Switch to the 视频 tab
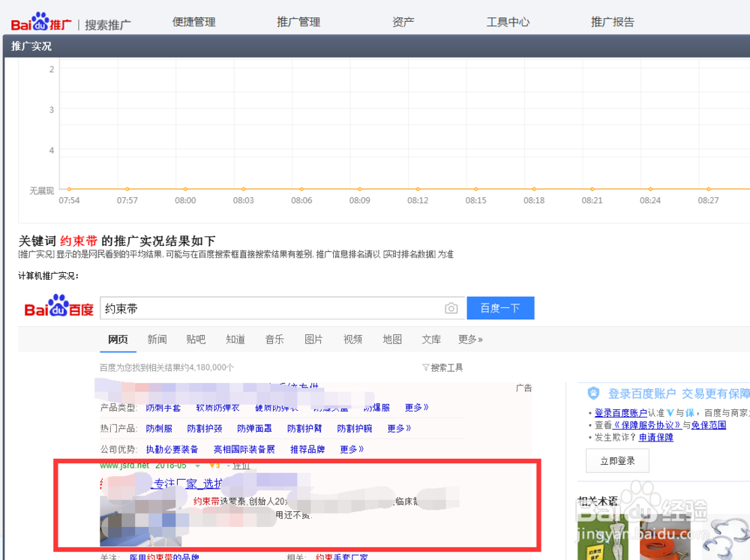 tap(353, 340)
